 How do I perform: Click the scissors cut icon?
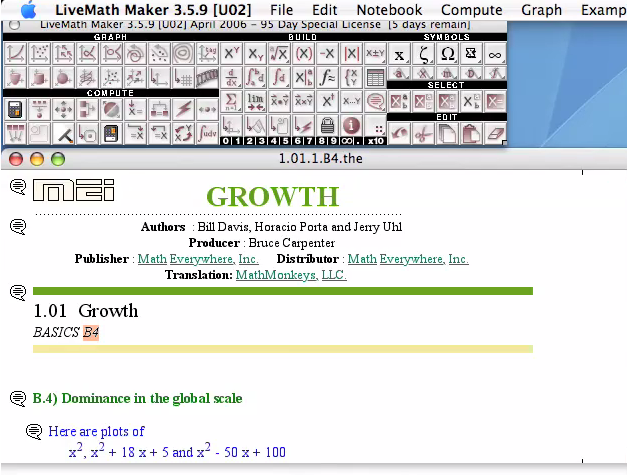[423, 131]
